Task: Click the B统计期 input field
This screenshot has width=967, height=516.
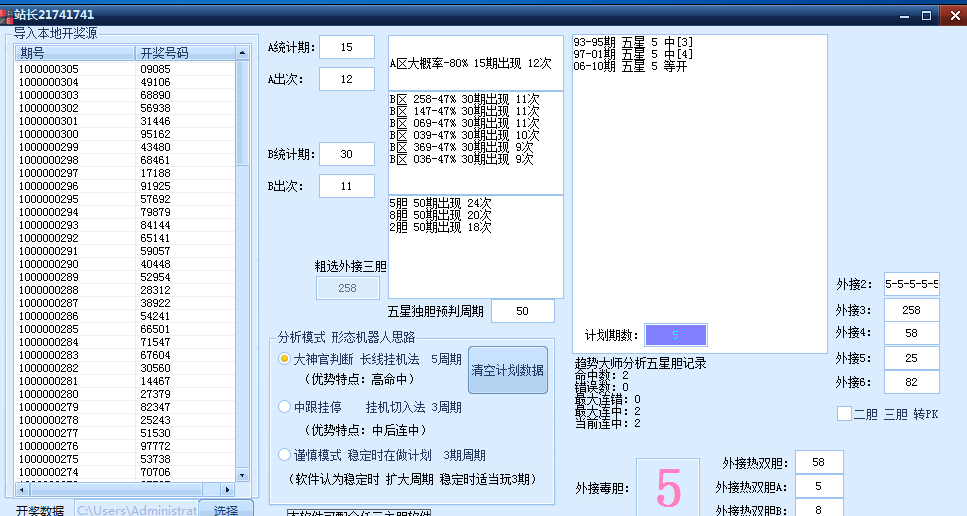Action: pyautogui.click(x=347, y=154)
